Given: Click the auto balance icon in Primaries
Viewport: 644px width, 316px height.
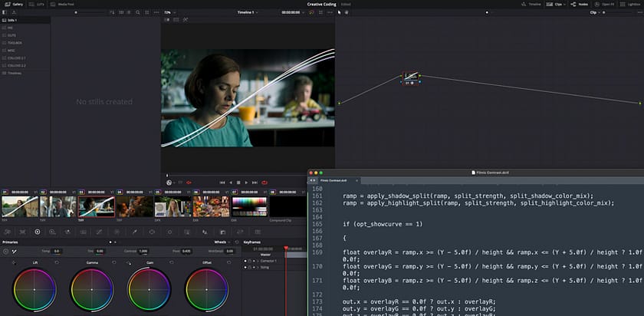Looking at the screenshot, I should click(6, 251).
